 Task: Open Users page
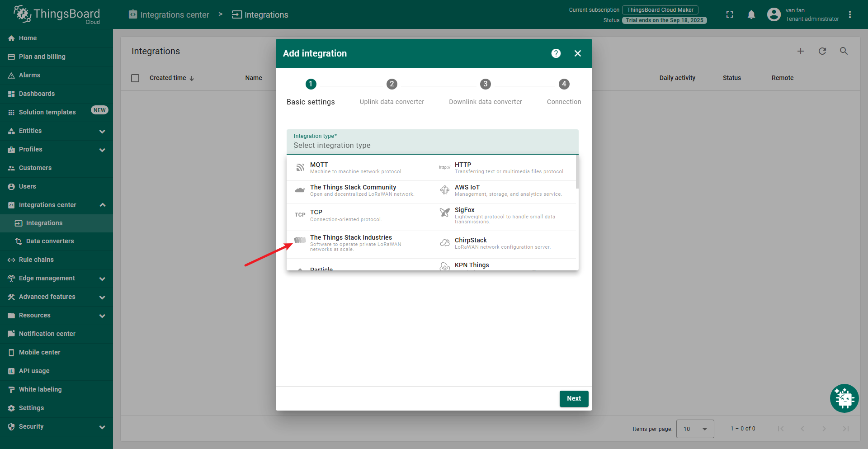[56, 186]
